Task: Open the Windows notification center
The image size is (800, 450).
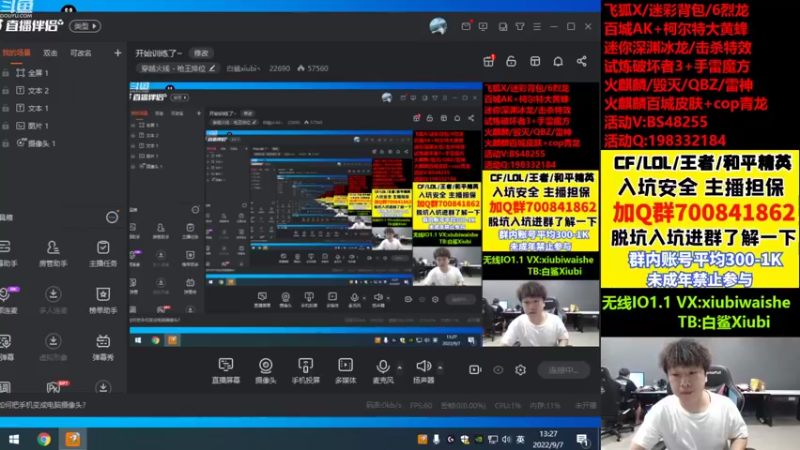Action: (x=582, y=440)
